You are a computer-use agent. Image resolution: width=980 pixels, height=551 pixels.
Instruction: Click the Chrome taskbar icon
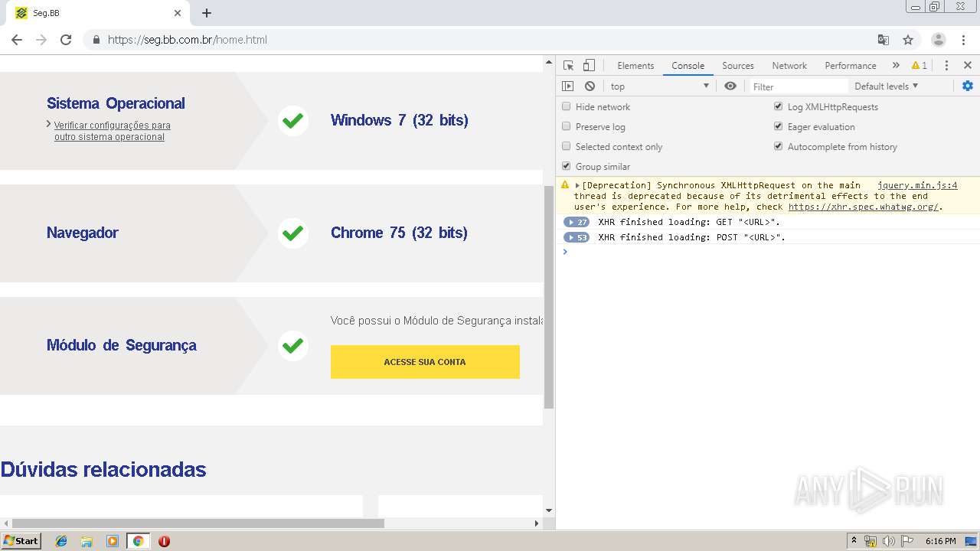click(139, 541)
